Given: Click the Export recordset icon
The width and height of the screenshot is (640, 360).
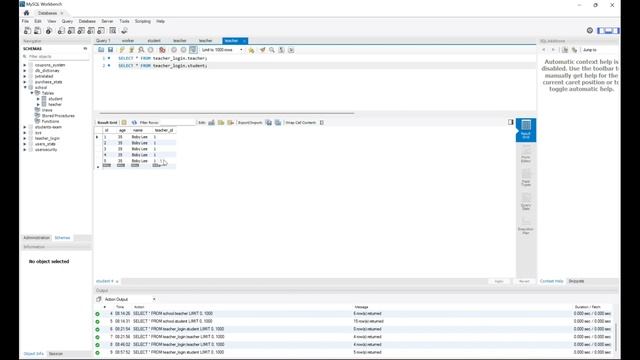Looking at the screenshot, I should coord(269,122).
